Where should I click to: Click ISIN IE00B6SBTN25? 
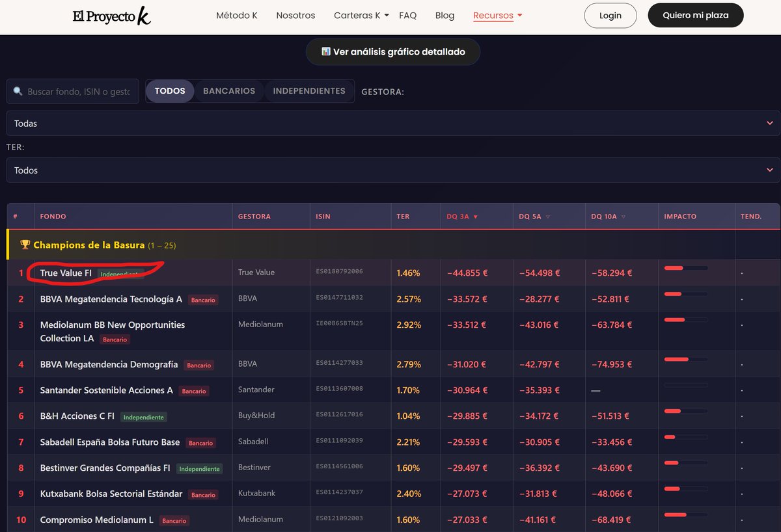coord(340,323)
